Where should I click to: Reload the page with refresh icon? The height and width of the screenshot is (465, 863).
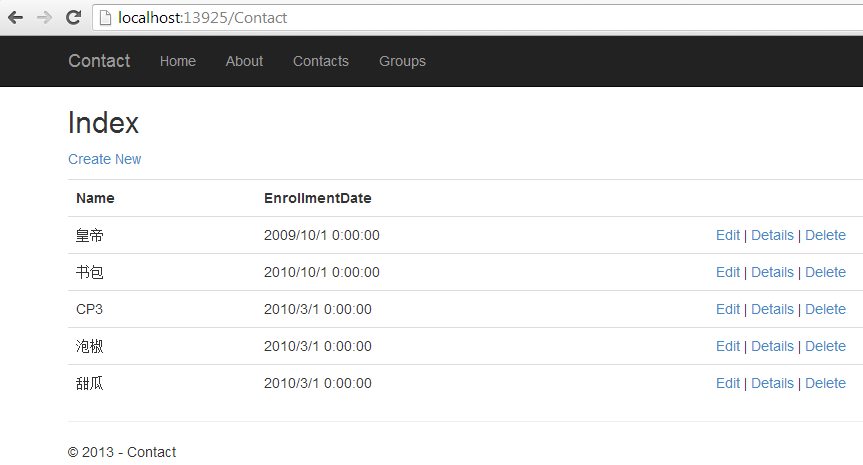pyautogui.click(x=73, y=18)
